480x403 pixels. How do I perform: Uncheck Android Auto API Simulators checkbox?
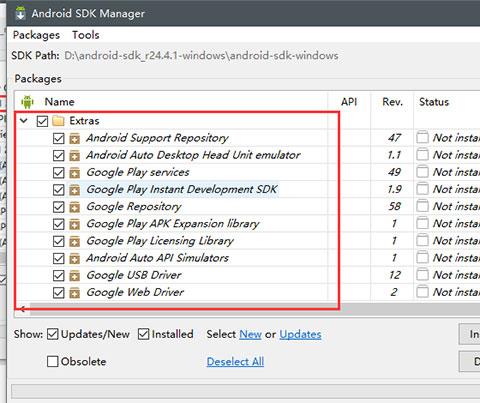point(59,258)
